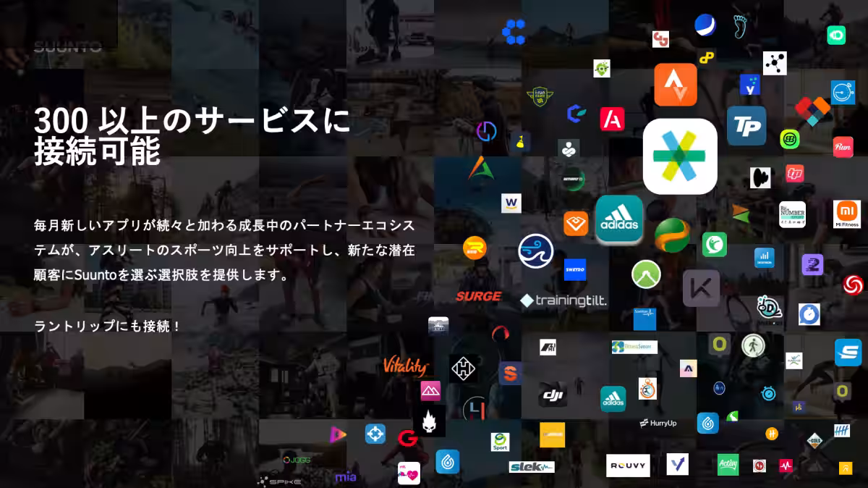The width and height of the screenshot is (868, 488).
Task: Open the blue footprint icon
Action: [739, 26]
